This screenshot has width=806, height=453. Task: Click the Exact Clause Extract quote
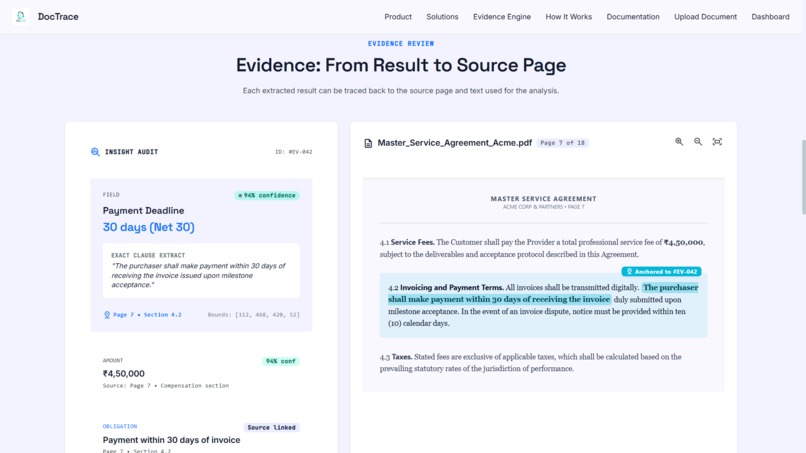tap(198, 275)
